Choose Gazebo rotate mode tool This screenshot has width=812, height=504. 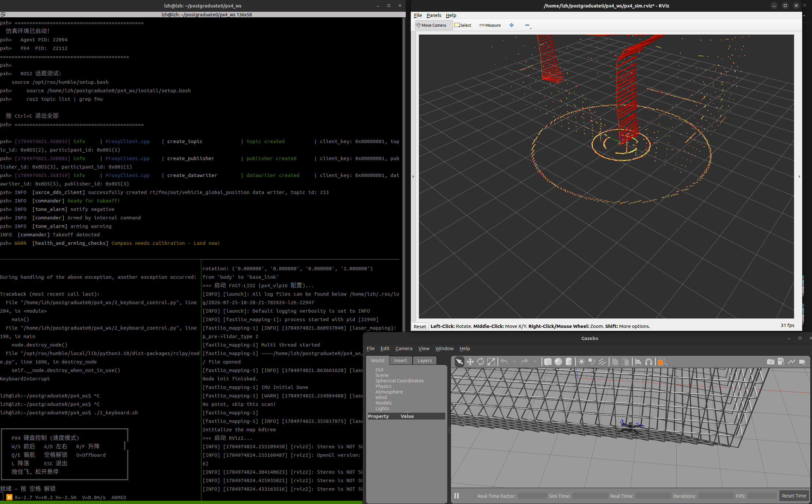click(481, 362)
